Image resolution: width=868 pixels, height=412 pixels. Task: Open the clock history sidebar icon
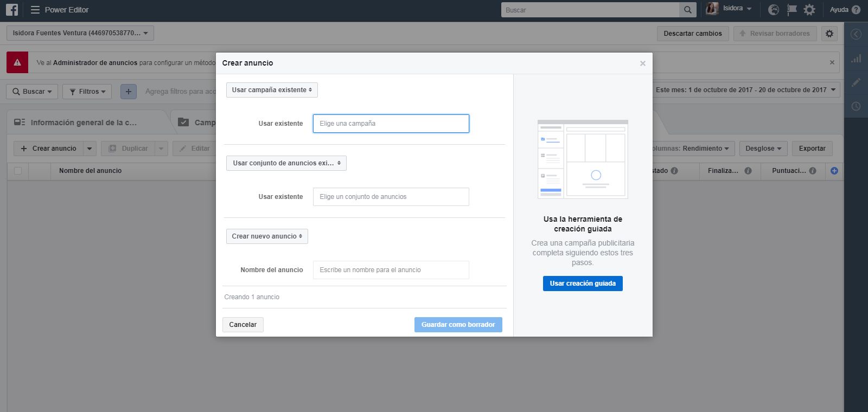[856, 106]
